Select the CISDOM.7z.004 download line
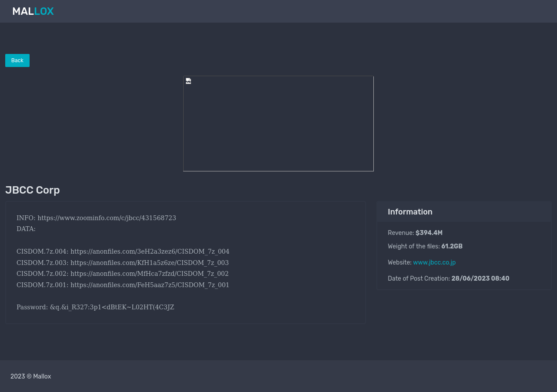Screen dimensions: 557x392 tap(123, 251)
